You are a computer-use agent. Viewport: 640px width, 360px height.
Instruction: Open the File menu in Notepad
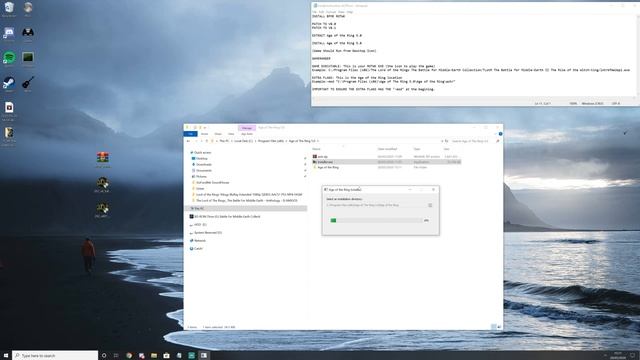(314, 12)
